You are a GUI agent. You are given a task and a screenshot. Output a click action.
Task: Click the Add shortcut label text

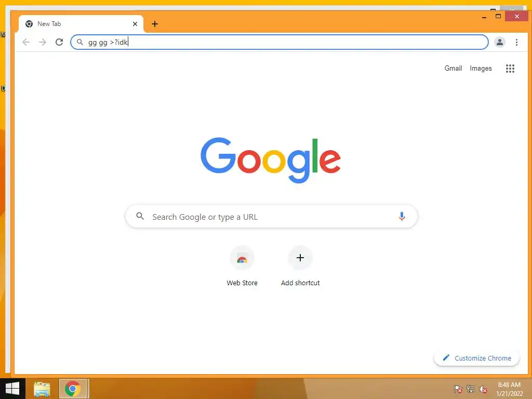pyautogui.click(x=300, y=283)
